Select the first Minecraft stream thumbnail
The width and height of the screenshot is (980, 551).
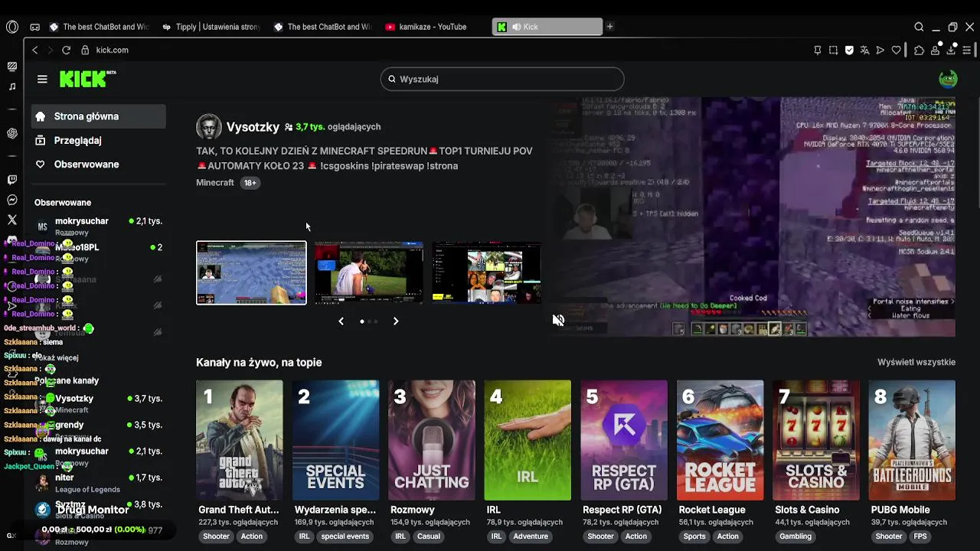pyautogui.click(x=251, y=272)
